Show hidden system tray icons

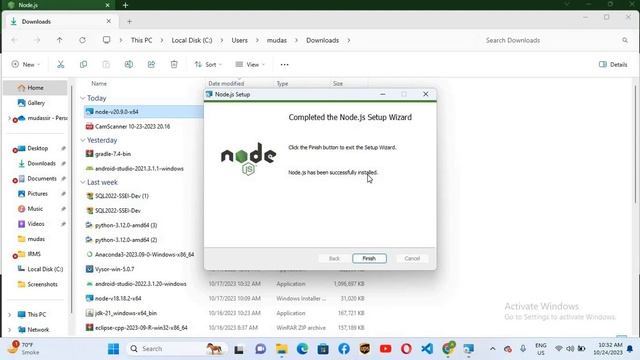click(493, 349)
